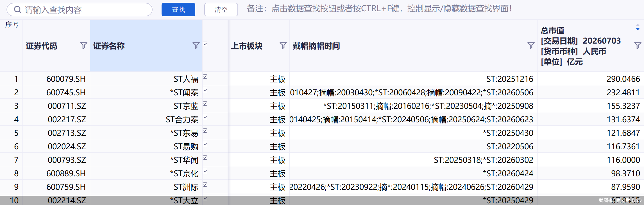Viewport: 644px width, 205px height.
Task: Select the 戴帽摘帽时间 column header
Action: coord(413,46)
